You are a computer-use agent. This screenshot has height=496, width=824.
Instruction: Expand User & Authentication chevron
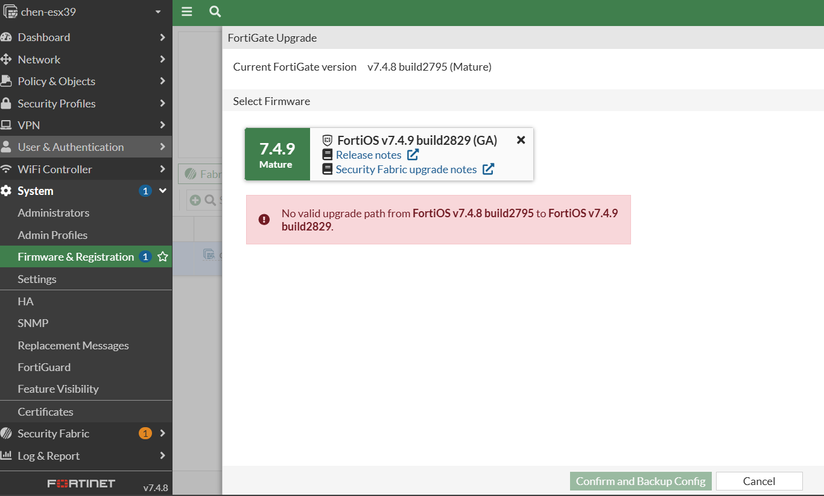click(162, 147)
